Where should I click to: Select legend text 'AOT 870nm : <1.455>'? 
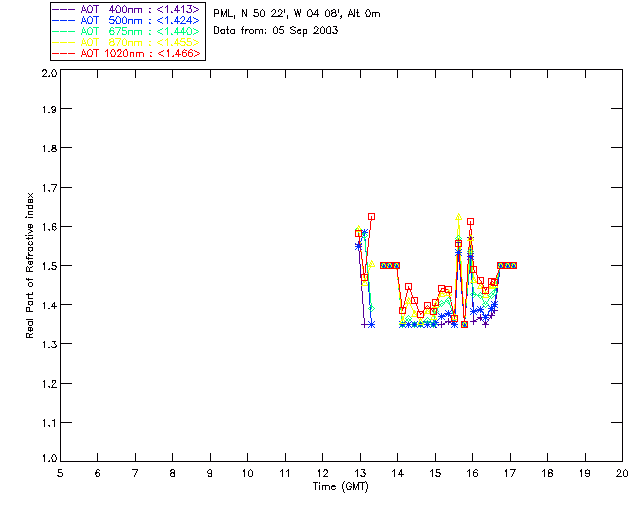click(x=140, y=42)
